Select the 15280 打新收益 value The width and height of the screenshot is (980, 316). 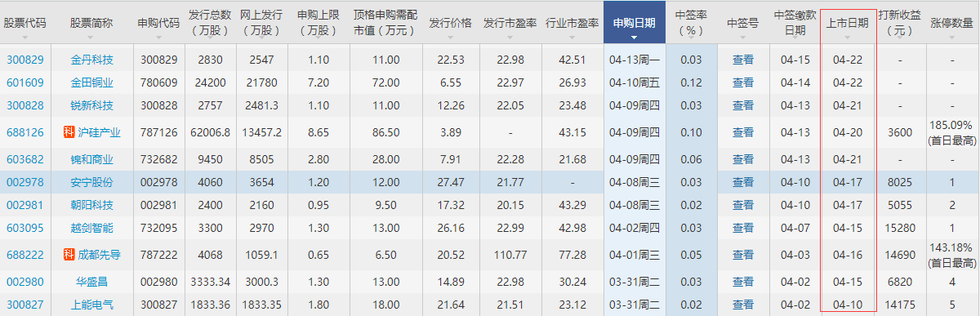pos(900,228)
